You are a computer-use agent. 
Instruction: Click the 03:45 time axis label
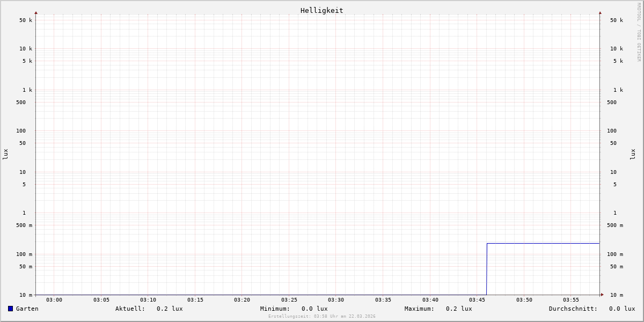[x=477, y=300]
